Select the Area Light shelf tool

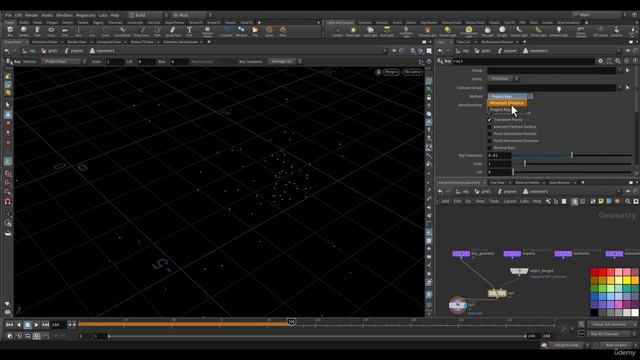pyautogui.click(x=387, y=31)
